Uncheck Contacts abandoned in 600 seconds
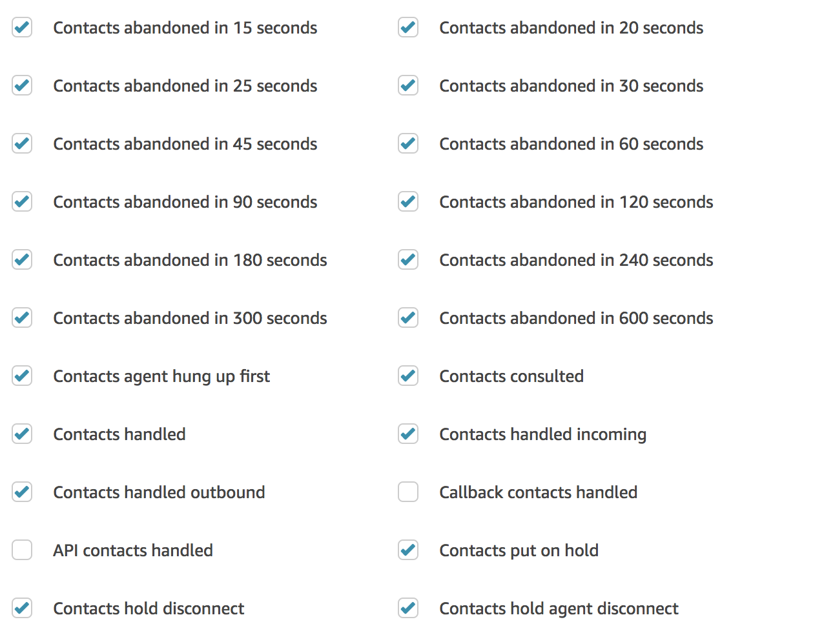824x644 pixels. tap(408, 317)
